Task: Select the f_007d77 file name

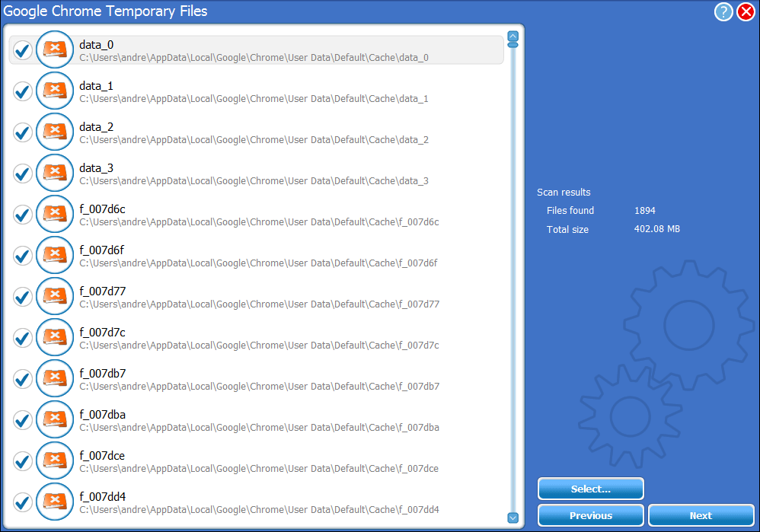Action: coord(103,291)
